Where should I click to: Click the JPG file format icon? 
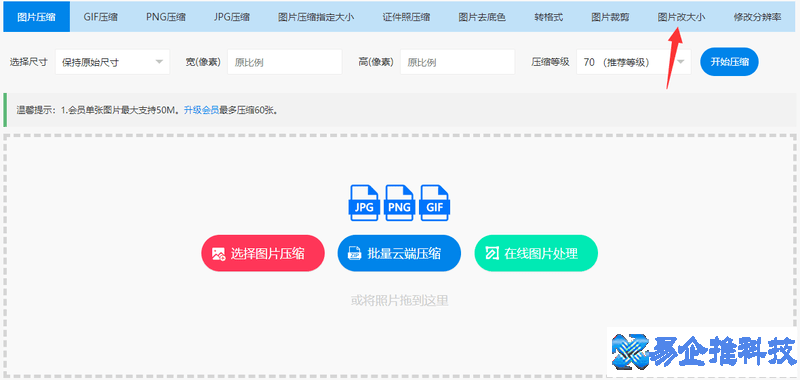(x=364, y=203)
